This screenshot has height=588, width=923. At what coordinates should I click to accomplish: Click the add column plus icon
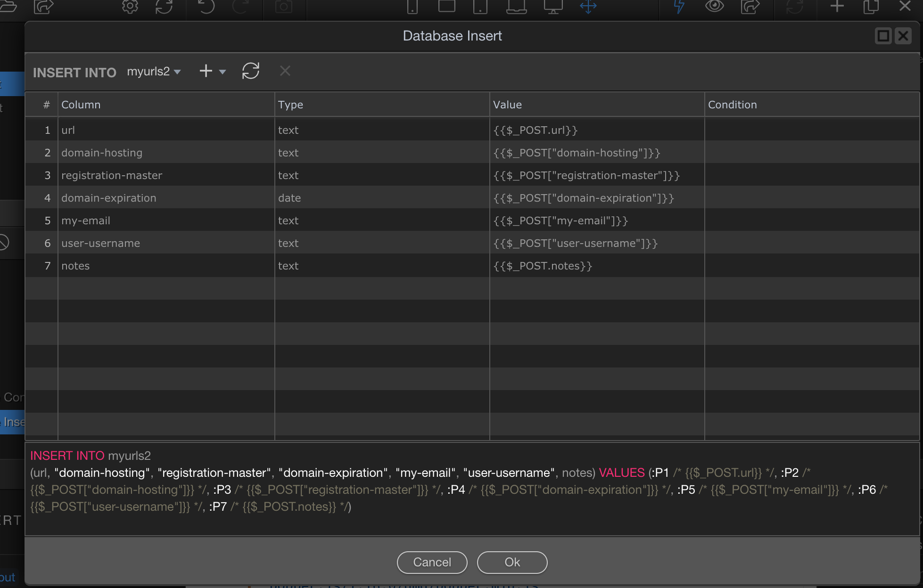coord(206,71)
